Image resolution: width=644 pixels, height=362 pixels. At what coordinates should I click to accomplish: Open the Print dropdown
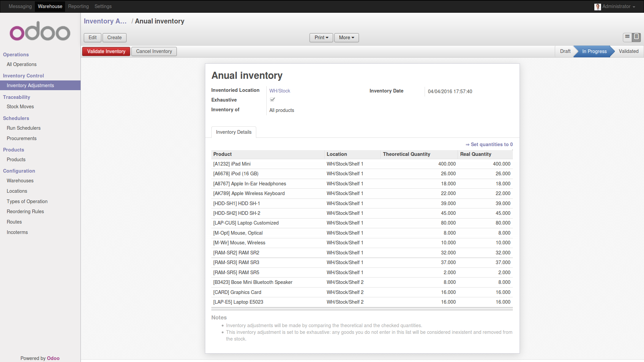[x=321, y=38]
